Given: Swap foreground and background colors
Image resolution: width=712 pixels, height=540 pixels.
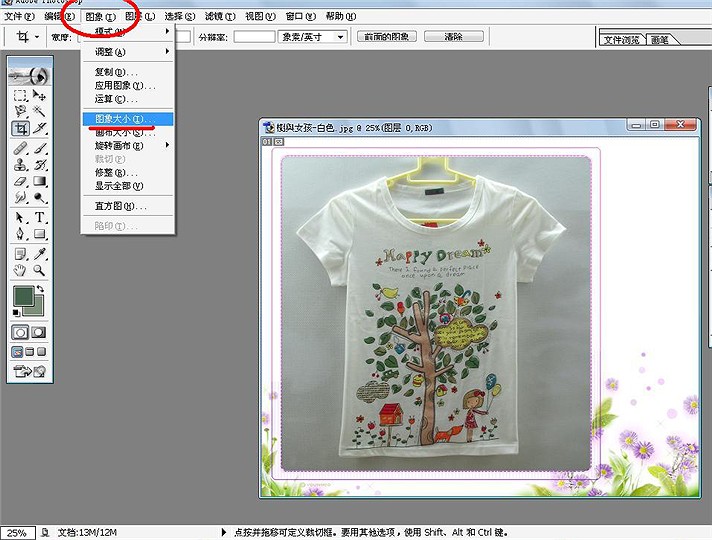Looking at the screenshot, I should [x=40, y=288].
